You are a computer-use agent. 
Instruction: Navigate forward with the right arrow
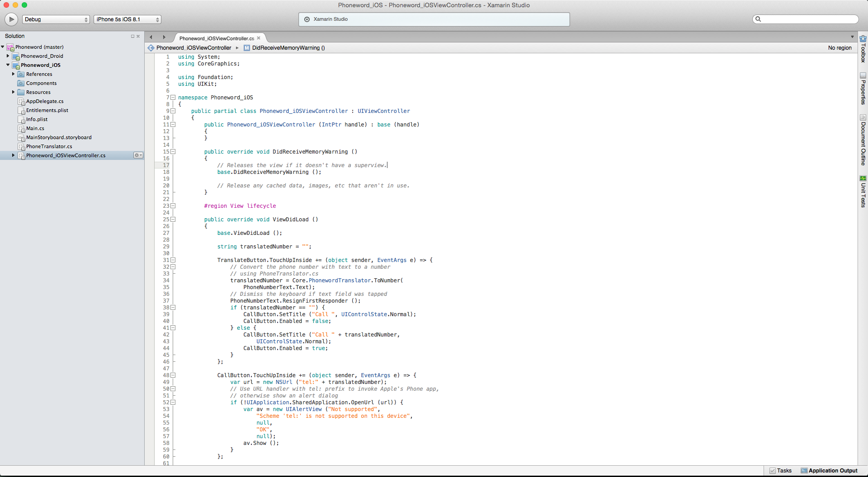pos(164,37)
